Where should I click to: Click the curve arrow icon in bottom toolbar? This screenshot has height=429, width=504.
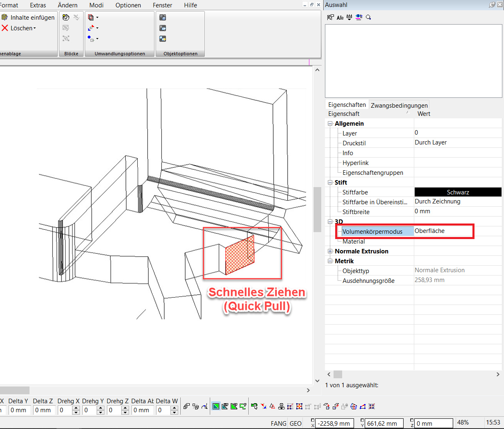click(x=204, y=406)
